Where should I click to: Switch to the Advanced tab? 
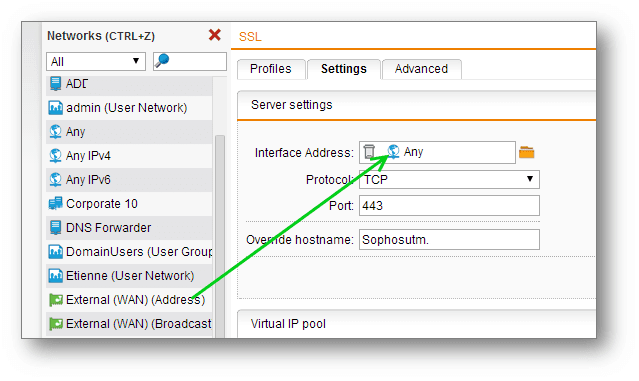point(421,69)
